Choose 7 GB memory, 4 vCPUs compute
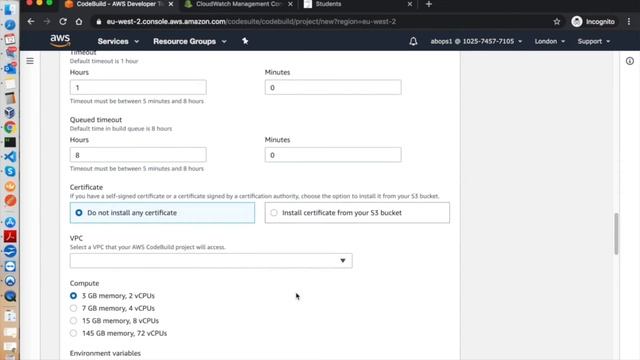 click(x=73, y=308)
